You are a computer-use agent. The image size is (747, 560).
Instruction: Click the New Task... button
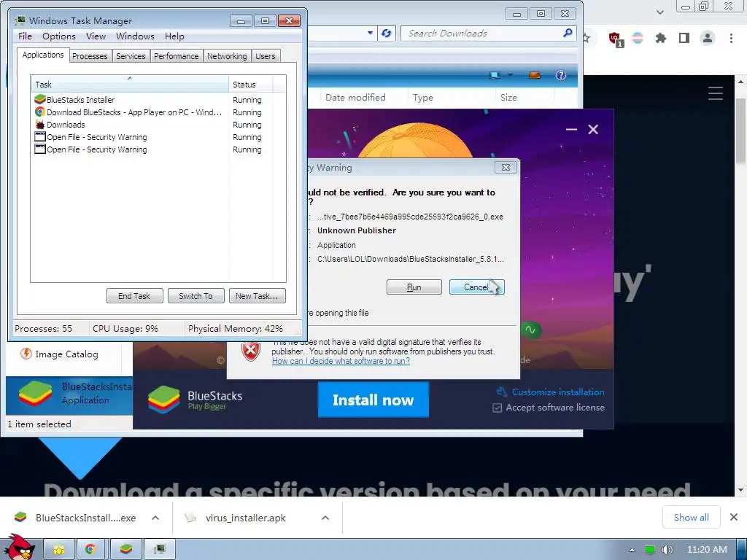pos(257,296)
